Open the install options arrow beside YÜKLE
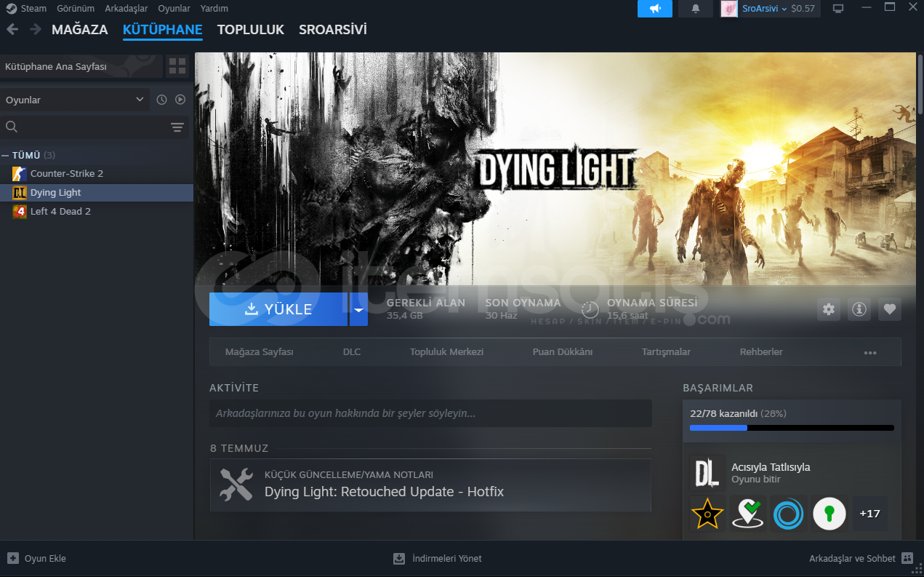The image size is (924, 577). pos(358,309)
